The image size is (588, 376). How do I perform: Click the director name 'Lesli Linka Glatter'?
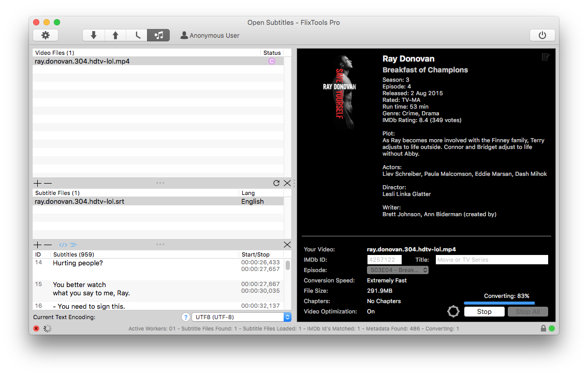(x=406, y=194)
